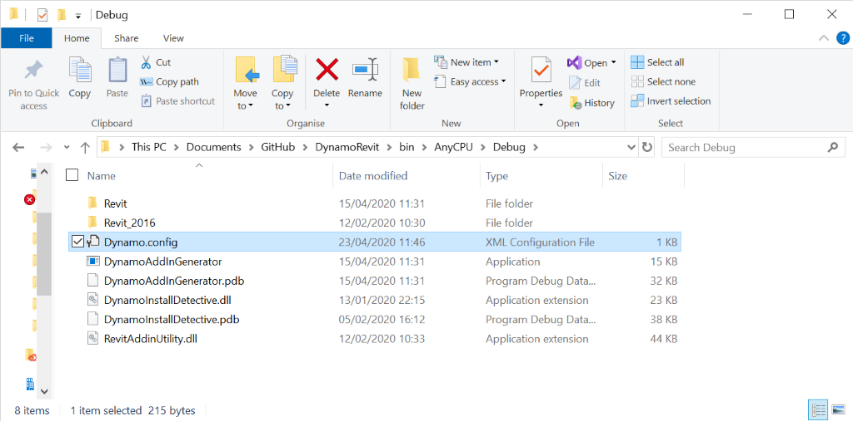
Task: Refresh the Debug folder view
Action: coord(646,147)
